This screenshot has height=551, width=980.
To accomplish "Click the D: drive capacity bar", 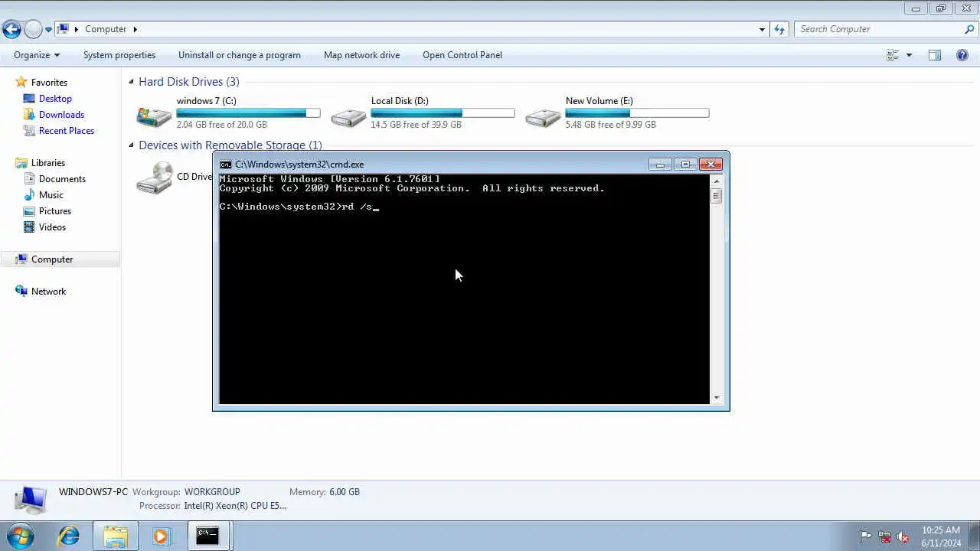I will pyautogui.click(x=443, y=113).
